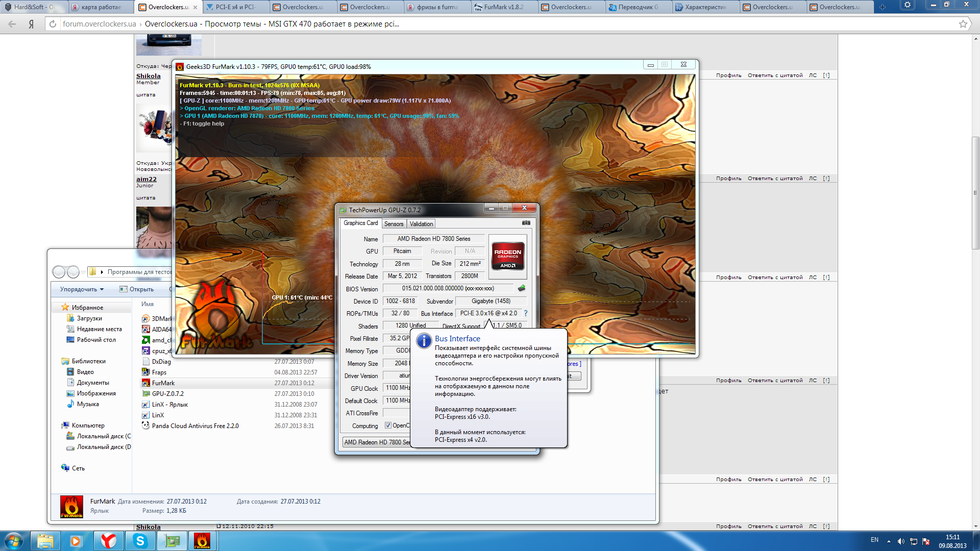This screenshot has width=980, height=551.
Task: Select the amd_cl file icon in Explorer
Action: (x=146, y=340)
